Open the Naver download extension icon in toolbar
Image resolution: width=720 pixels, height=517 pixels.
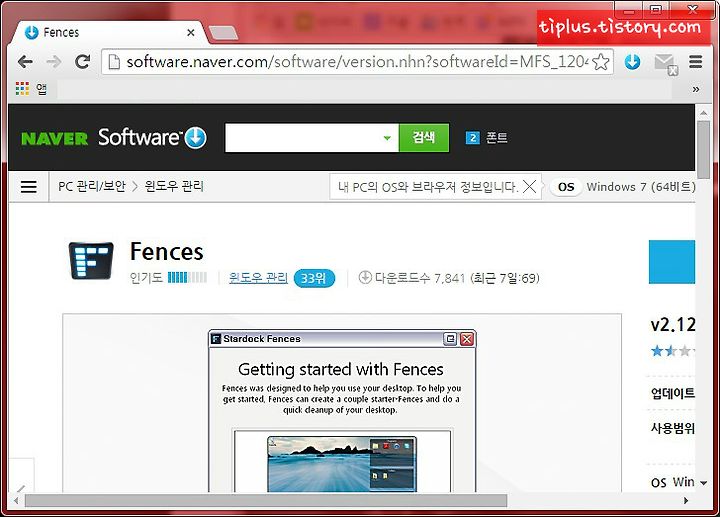632,62
